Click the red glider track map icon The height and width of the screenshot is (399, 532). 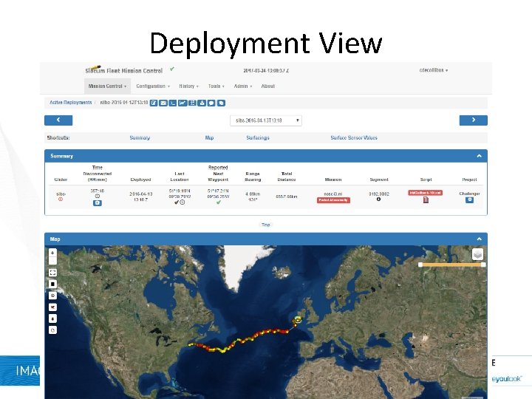point(52,307)
